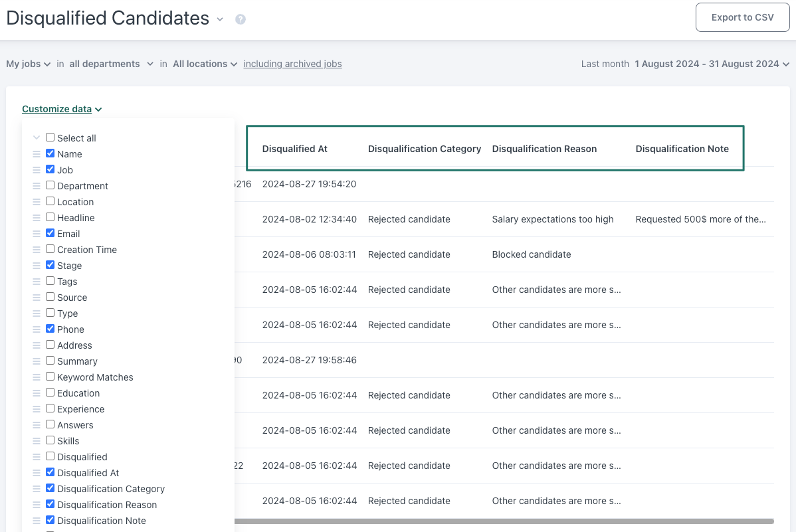Screen dimensions: 796x532
Task: Open the My jobs filter dropdown
Action: pyautogui.click(x=28, y=64)
